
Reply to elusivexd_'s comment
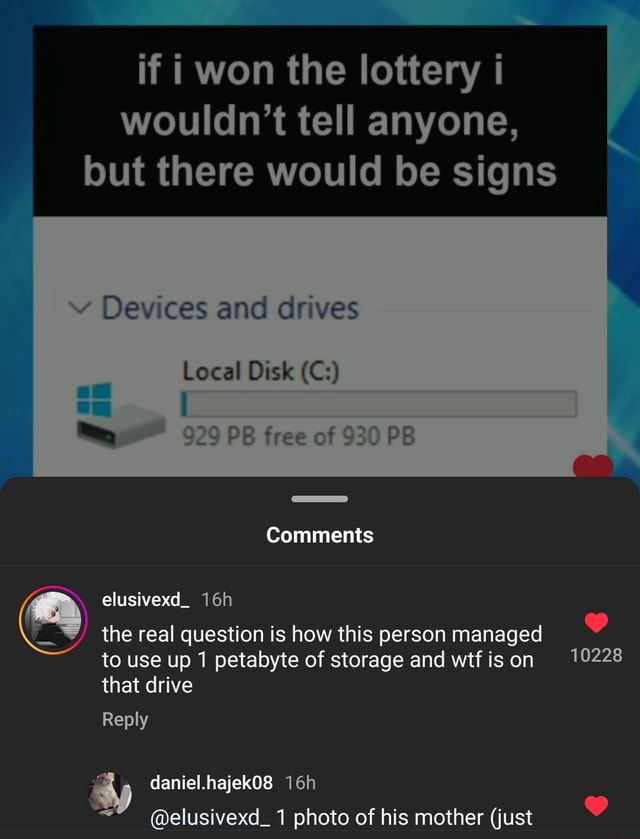point(125,719)
